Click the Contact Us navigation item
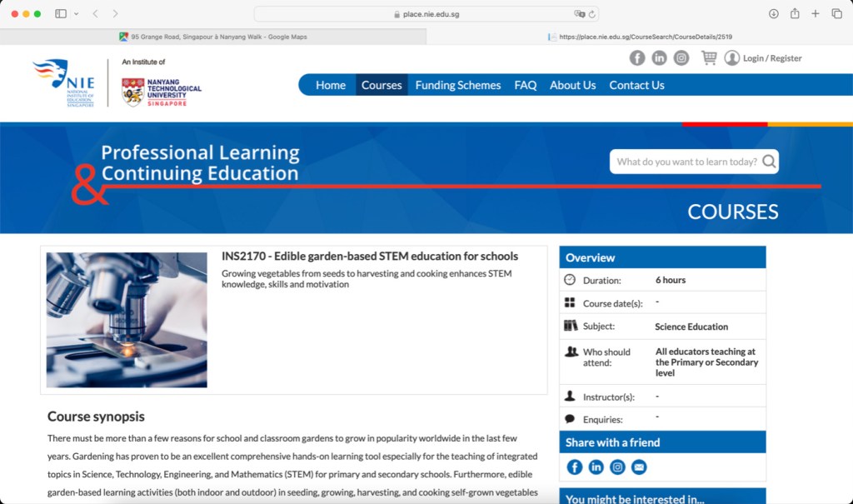This screenshot has height=504, width=853. click(x=636, y=84)
